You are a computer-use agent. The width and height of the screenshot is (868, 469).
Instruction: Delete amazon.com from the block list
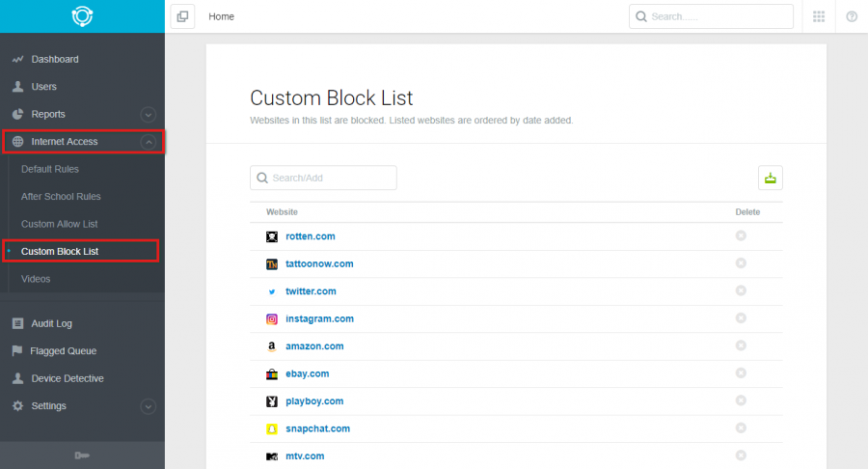point(741,345)
